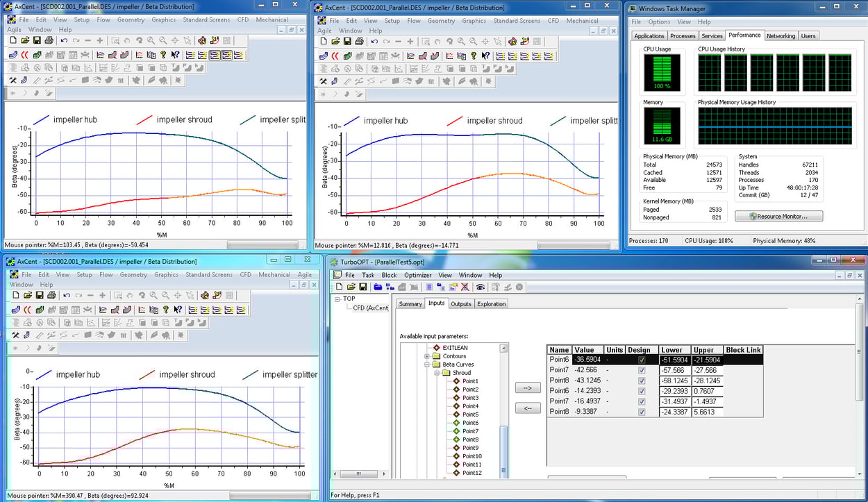868x502 pixels.
Task: Uncheck the Design checkbox in the Point7 row
Action: click(x=642, y=370)
